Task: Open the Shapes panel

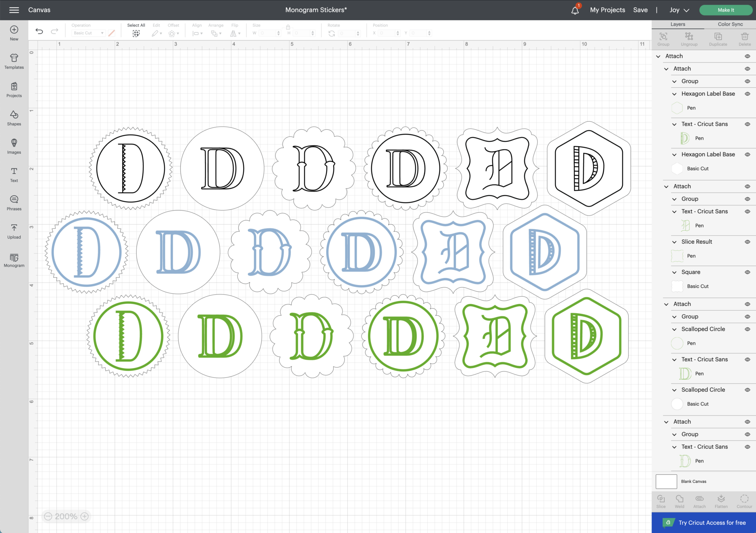Action: (14, 117)
